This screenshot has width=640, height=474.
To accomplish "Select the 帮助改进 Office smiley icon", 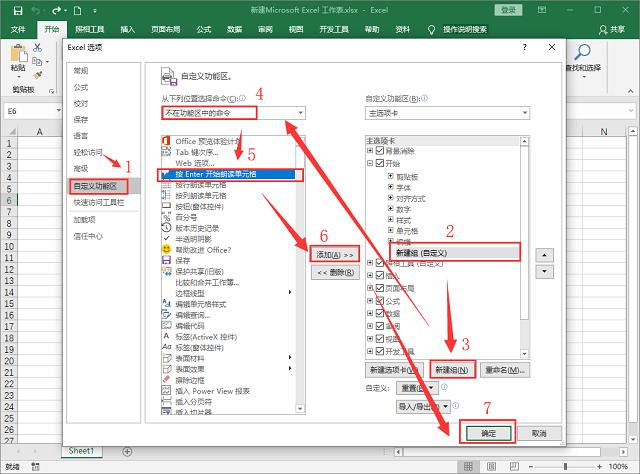I will (166, 249).
